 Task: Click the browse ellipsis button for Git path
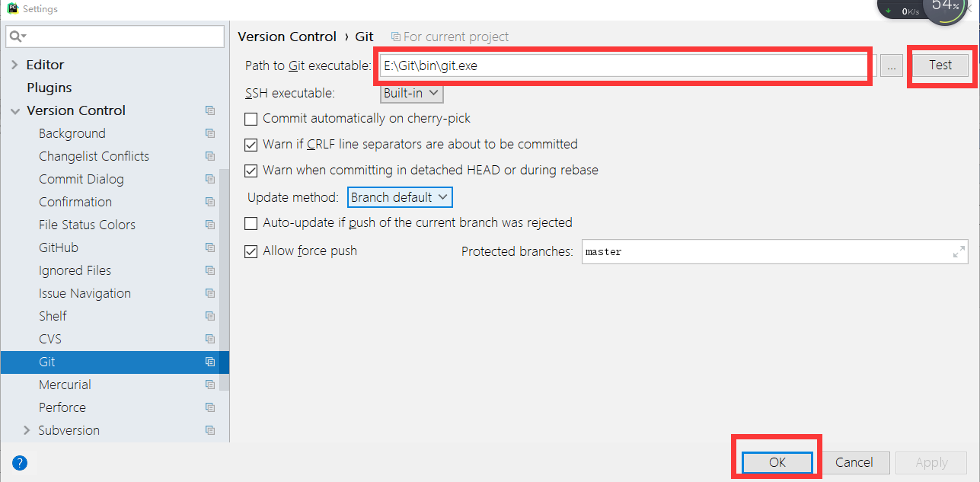pos(891,66)
